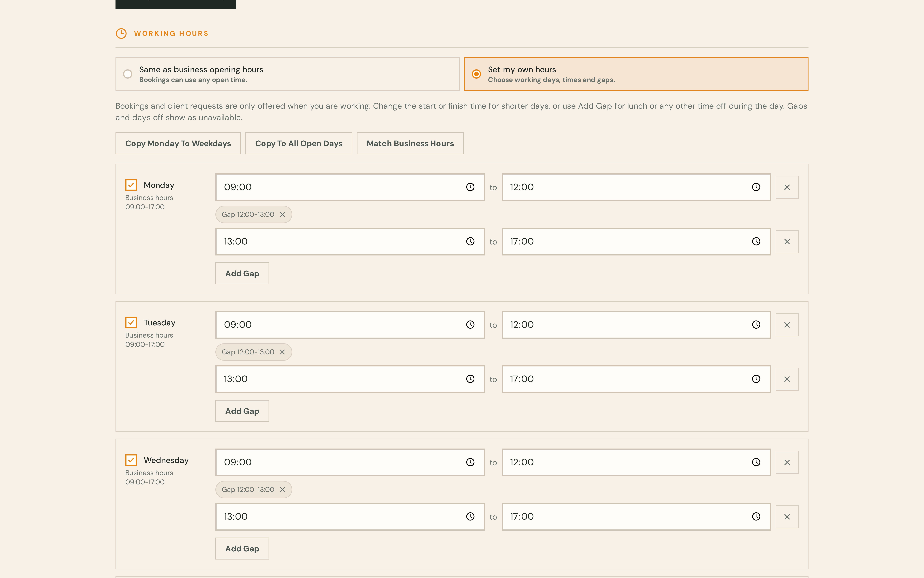
Task: Uncheck the Monday working day checkbox
Action: pyautogui.click(x=131, y=185)
